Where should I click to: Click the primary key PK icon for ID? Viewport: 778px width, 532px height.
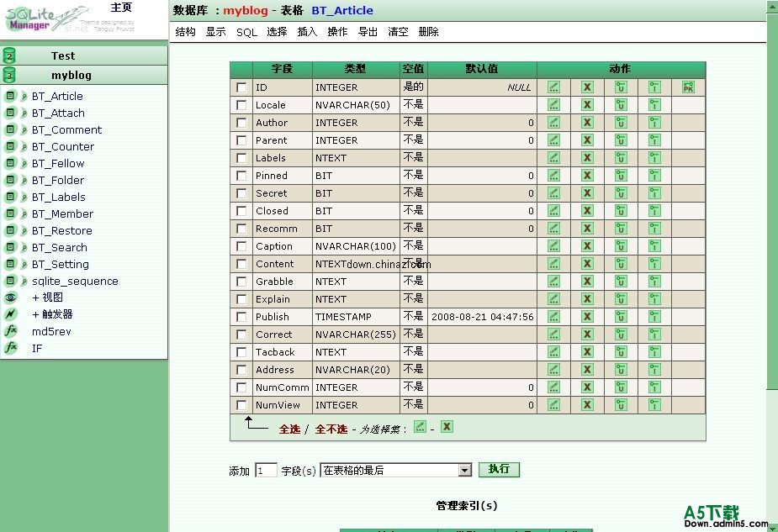(688, 87)
